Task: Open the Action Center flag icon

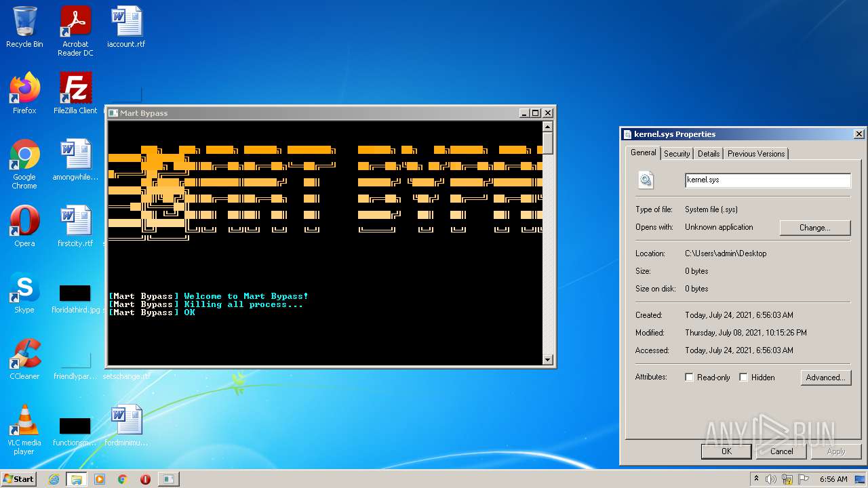Action: tap(802, 479)
